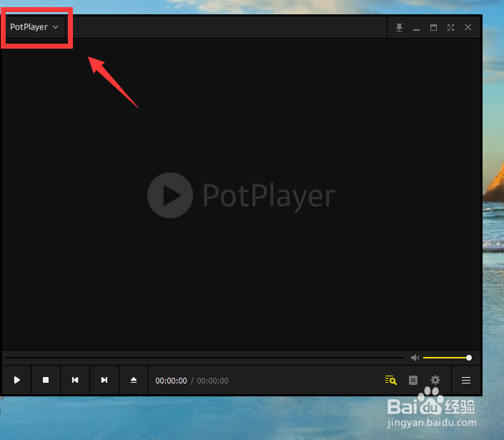Viewport: 504px width, 440px height.
Task: Open the PotPlayer main menu dropdown
Action: 34,27
